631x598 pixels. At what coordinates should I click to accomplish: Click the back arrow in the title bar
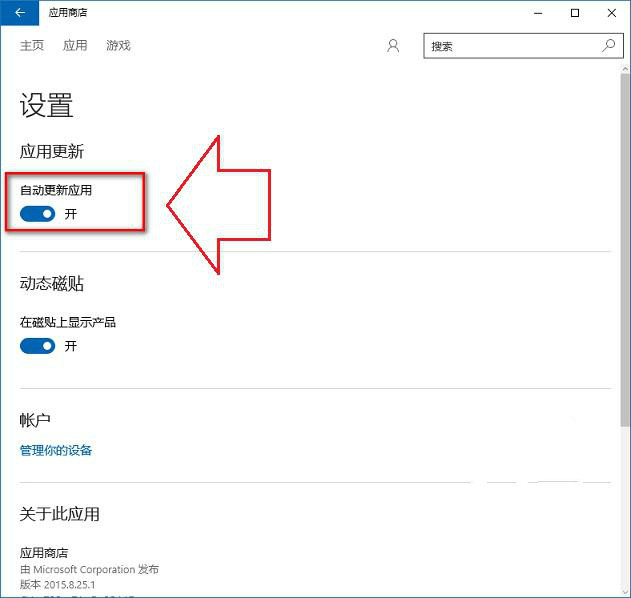[20, 13]
